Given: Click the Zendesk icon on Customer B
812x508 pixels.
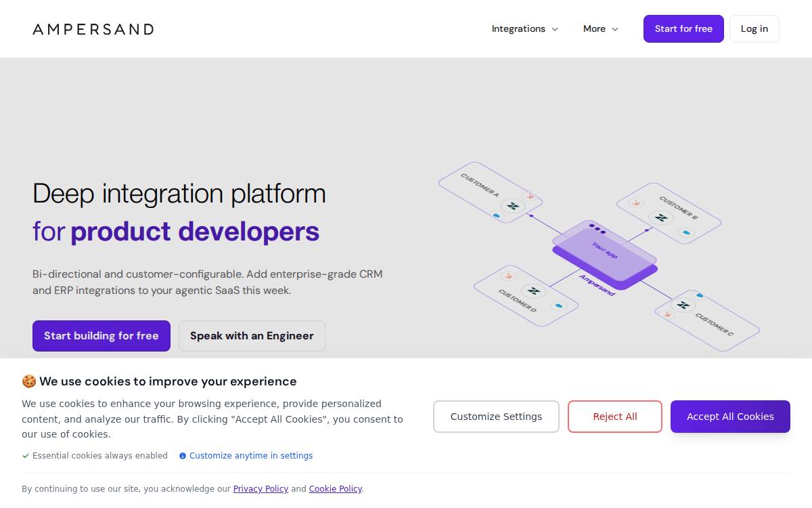Looking at the screenshot, I should [661, 218].
